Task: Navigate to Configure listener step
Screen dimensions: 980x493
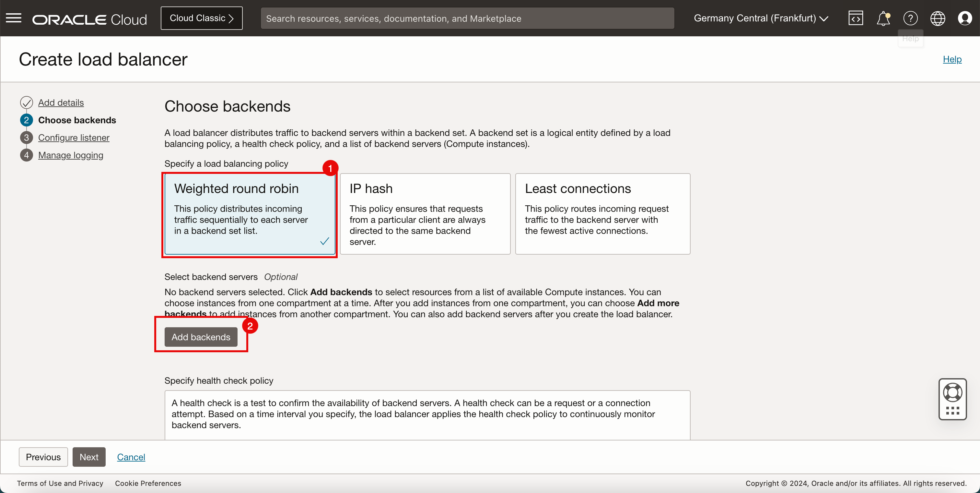Action: [x=74, y=137]
